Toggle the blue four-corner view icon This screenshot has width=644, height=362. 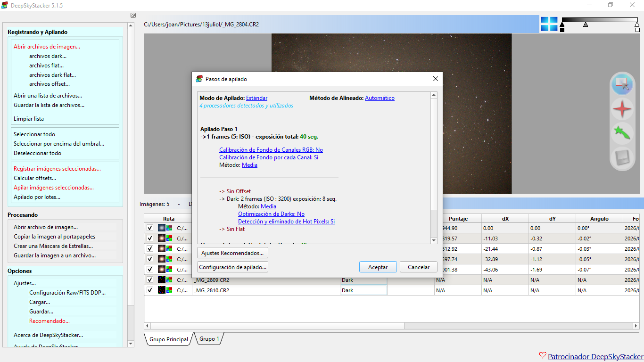[x=549, y=24]
